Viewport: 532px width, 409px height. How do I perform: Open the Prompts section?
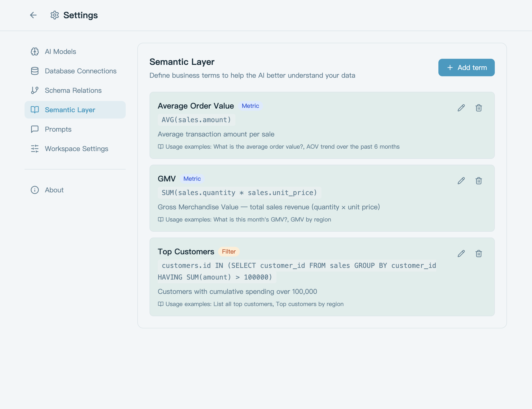click(x=75, y=129)
